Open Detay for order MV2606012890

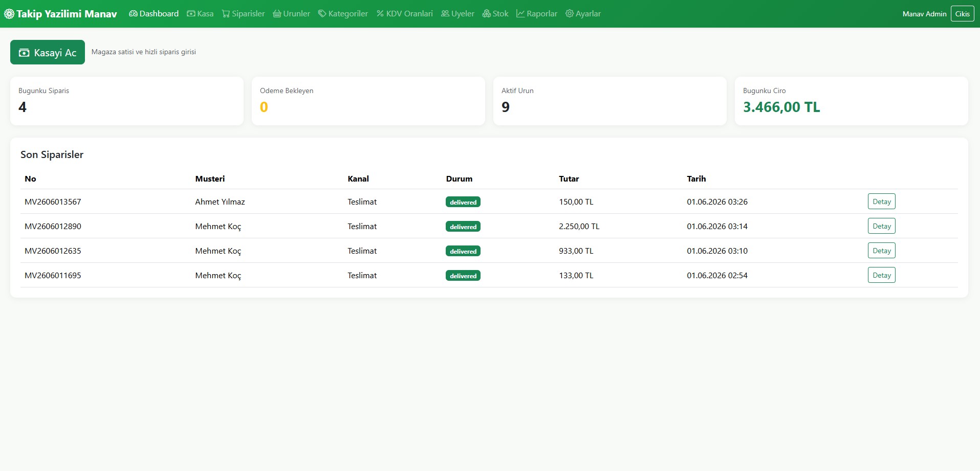(881, 226)
